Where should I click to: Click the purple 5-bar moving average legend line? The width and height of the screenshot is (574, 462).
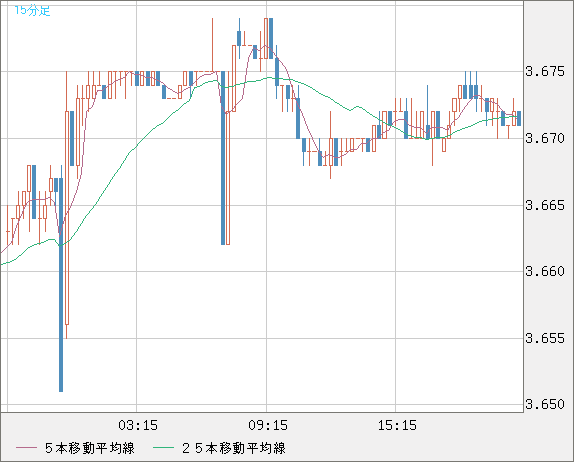click(26, 448)
